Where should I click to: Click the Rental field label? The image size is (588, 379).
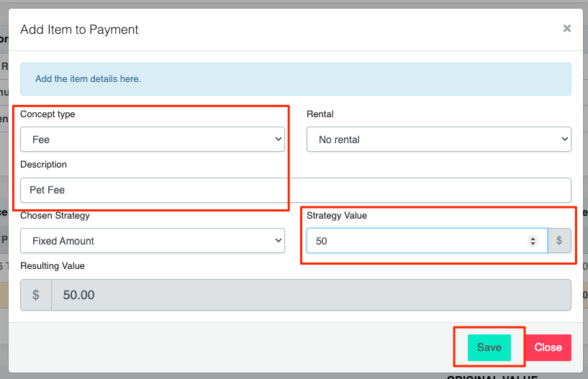pyautogui.click(x=320, y=114)
